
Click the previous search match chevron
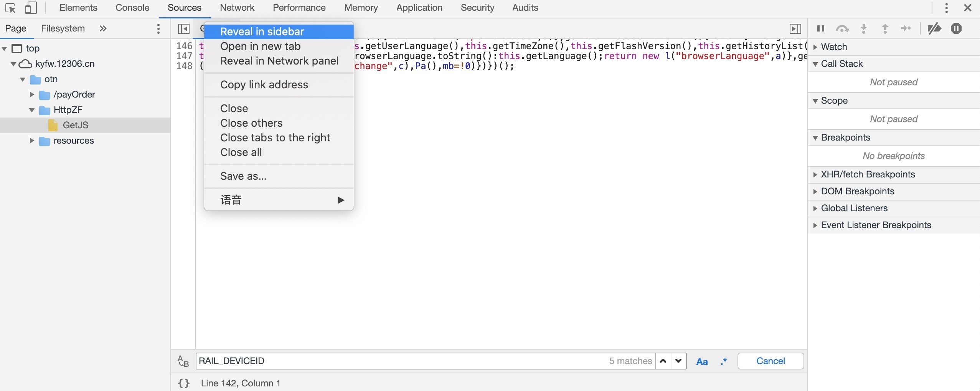pos(663,361)
